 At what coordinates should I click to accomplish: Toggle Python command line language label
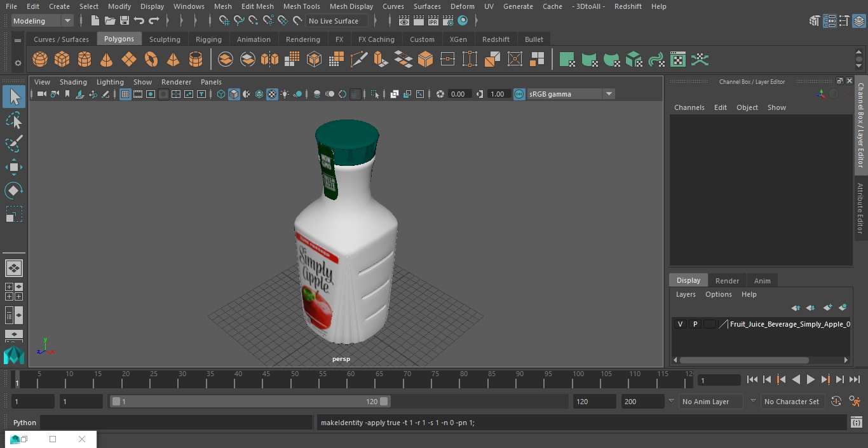click(25, 423)
